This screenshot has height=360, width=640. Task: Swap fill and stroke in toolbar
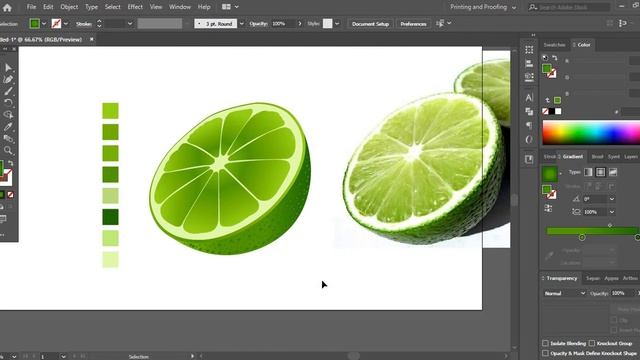11,163
